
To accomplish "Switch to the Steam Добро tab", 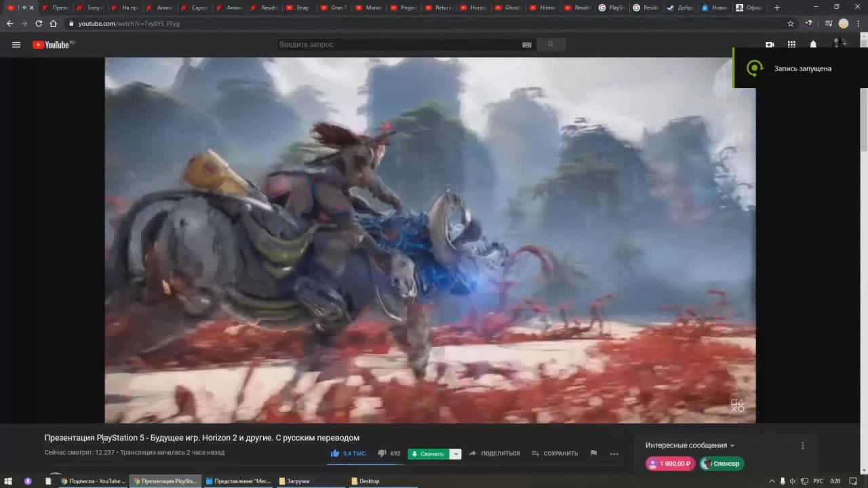I will [x=681, y=7].
